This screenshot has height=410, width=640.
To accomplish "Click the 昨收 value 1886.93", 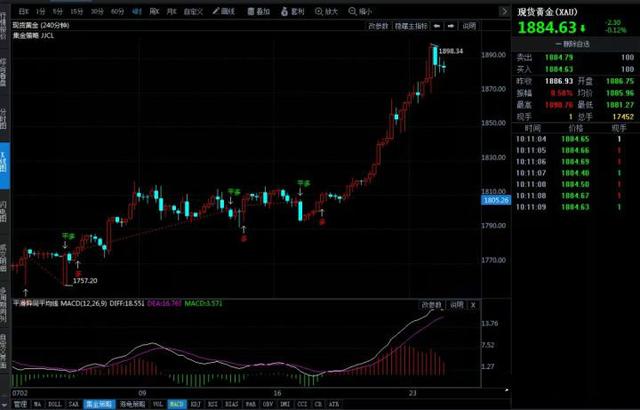I will [x=559, y=81].
